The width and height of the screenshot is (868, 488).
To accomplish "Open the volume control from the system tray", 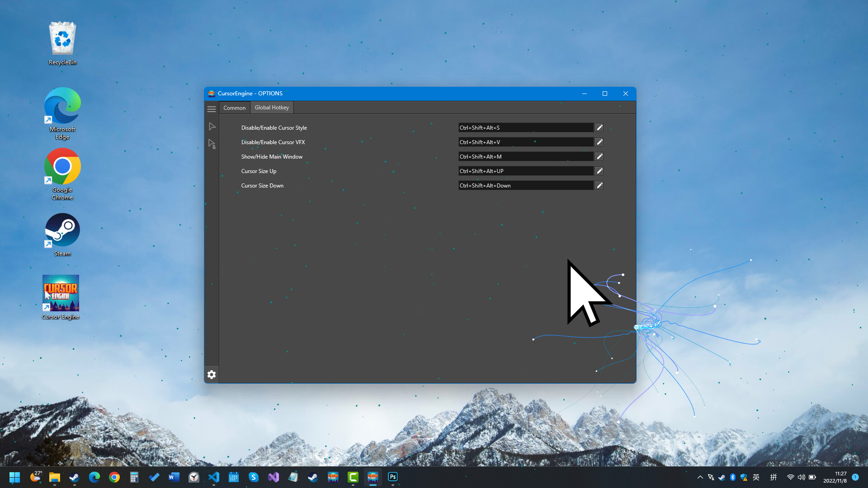I will click(802, 477).
